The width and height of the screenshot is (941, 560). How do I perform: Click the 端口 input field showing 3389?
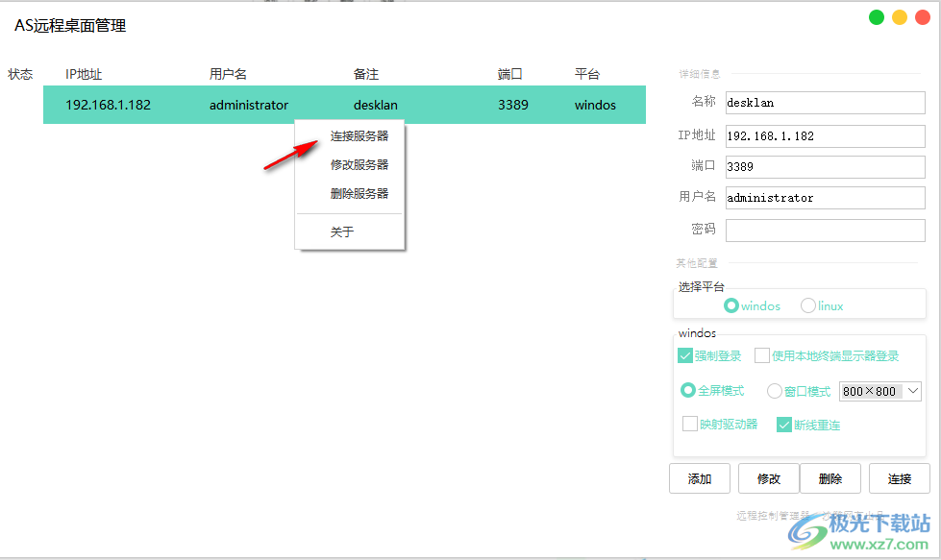pos(825,167)
